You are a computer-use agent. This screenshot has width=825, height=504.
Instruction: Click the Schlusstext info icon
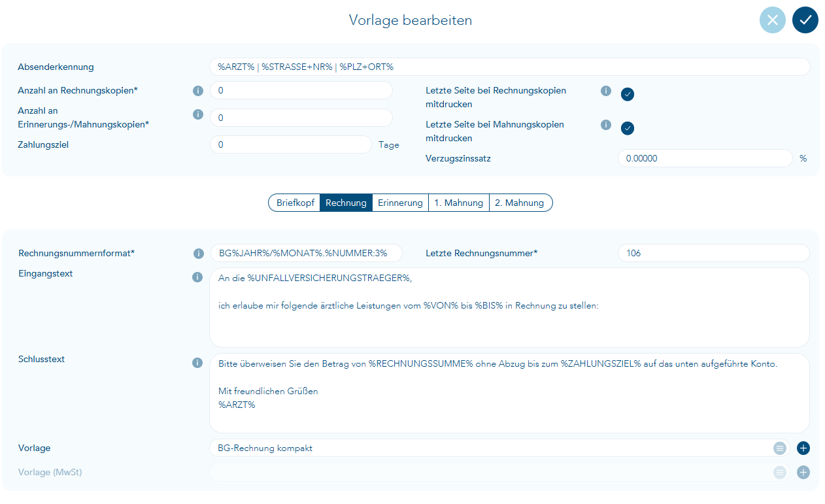point(197,363)
